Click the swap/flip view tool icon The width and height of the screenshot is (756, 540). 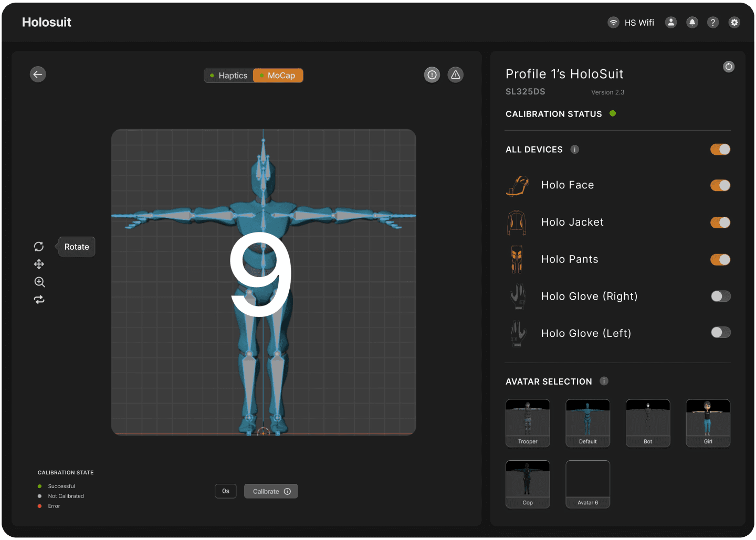tap(39, 300)
